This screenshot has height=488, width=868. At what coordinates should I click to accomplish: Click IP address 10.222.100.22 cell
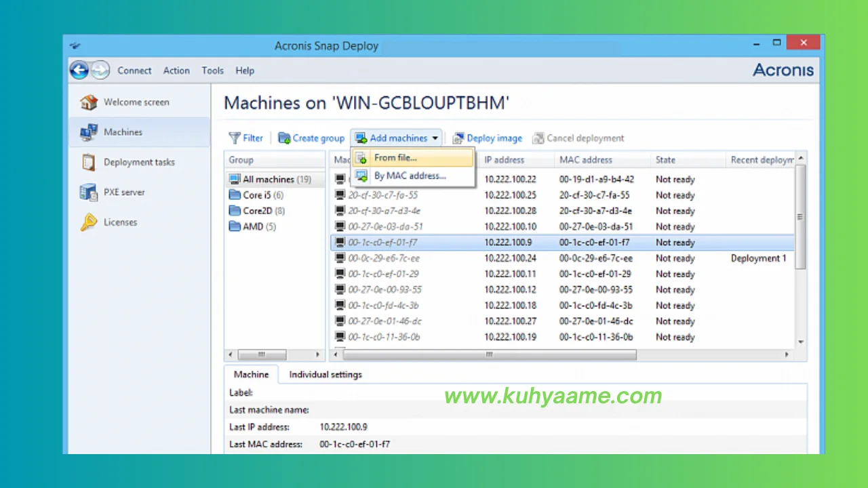coord(510,180)
